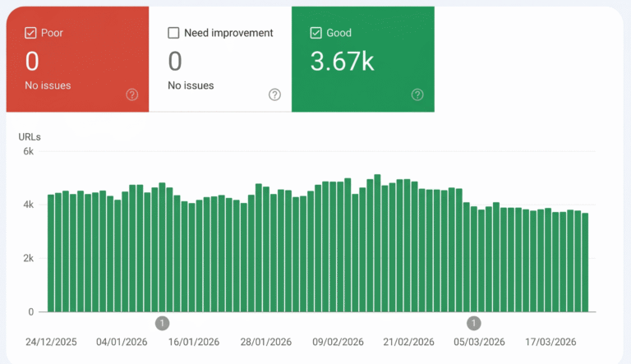The image size is (631, 364).
Task: Click the 'No issues' text in Poor card
Action: point(46,85)
